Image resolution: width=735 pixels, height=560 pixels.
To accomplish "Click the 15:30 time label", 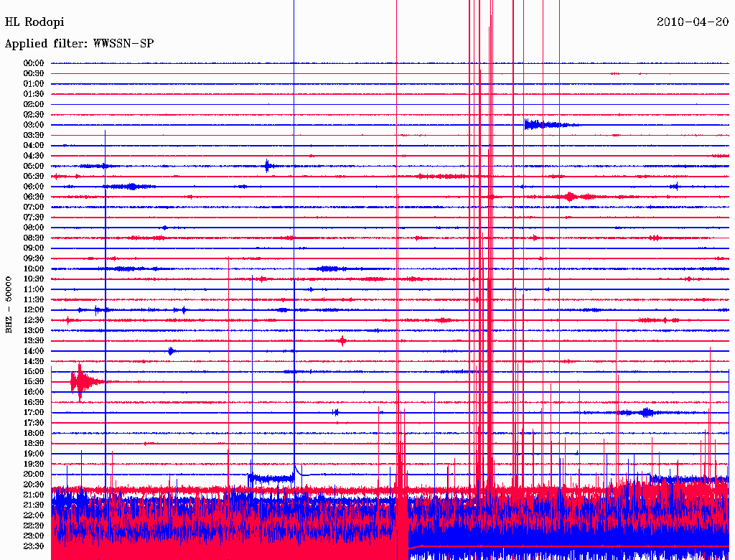I will point(34,382).
